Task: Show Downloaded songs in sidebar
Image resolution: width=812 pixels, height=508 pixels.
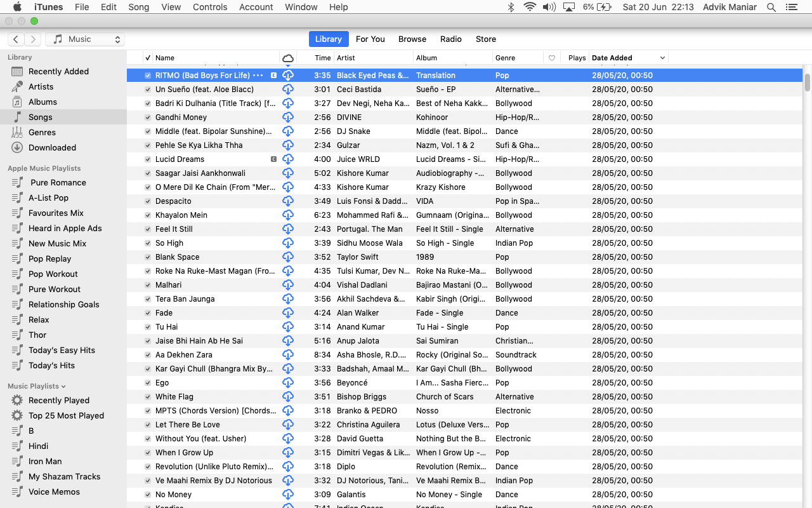Action: coord(52,147)
